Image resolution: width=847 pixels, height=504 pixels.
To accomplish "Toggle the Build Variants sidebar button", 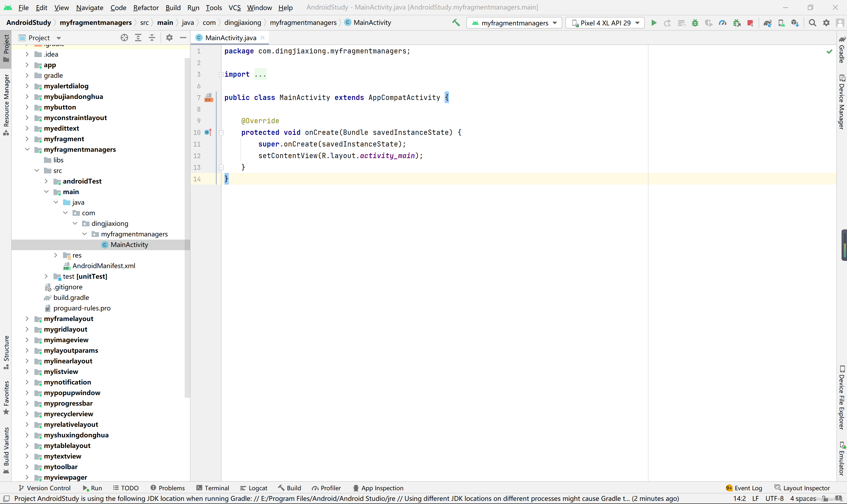I will (6, 450).
